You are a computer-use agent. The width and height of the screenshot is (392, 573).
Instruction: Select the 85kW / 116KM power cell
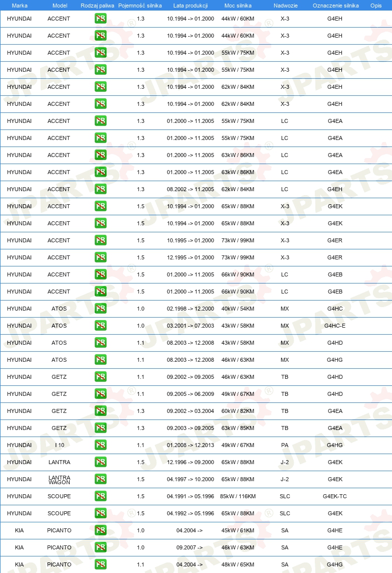(x=238, y=496)
